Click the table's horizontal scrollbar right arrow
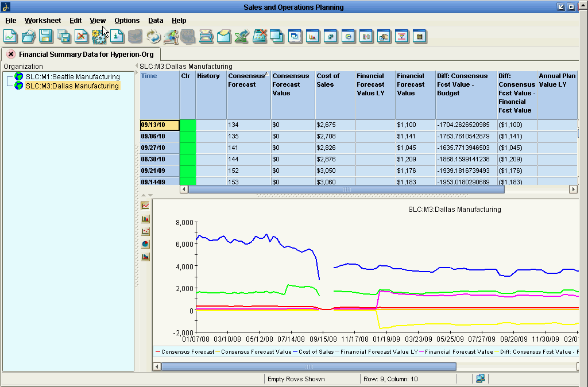The image size is (588, 387). click(x=573, y=189)
